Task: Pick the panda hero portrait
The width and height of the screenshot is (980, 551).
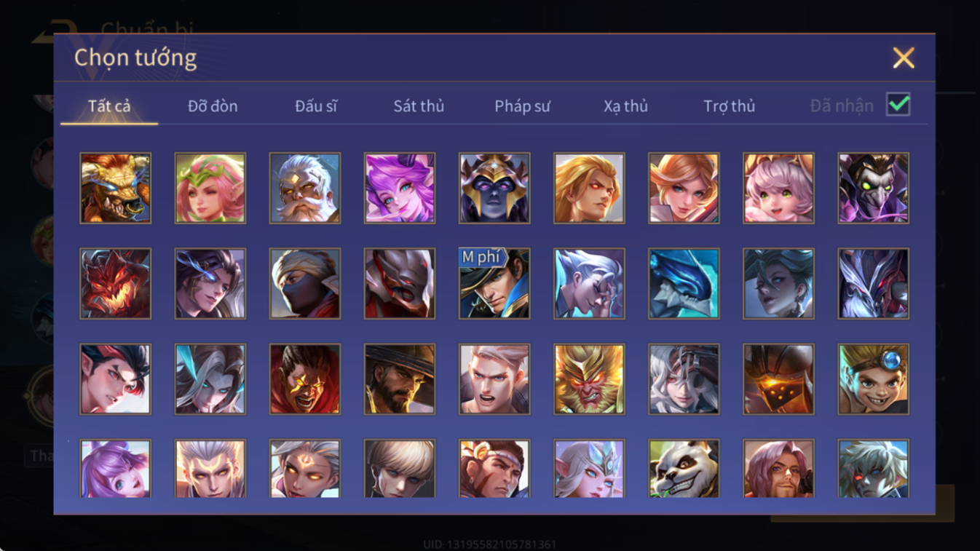Action: 684,469
